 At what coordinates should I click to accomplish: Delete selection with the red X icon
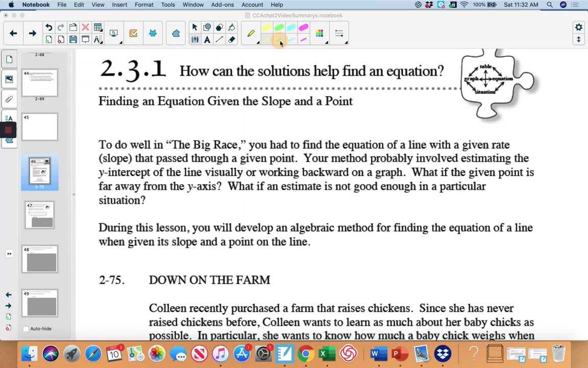(x=86, y=28)
